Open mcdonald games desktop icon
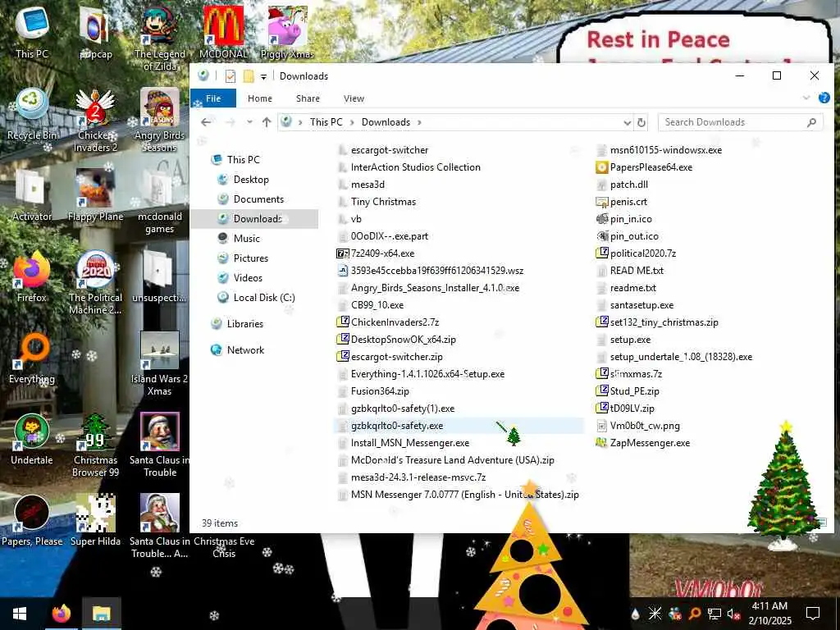This screenshot has height=630, width=840. point(160,201)
